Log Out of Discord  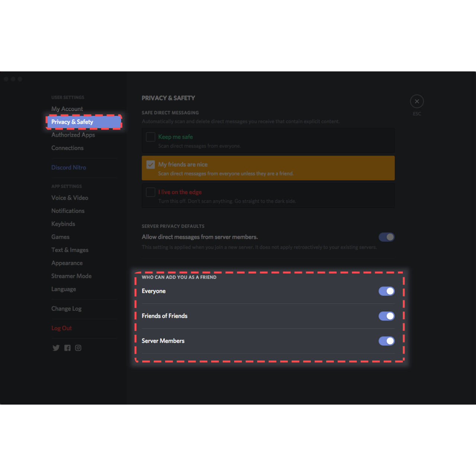pos(61,328)
